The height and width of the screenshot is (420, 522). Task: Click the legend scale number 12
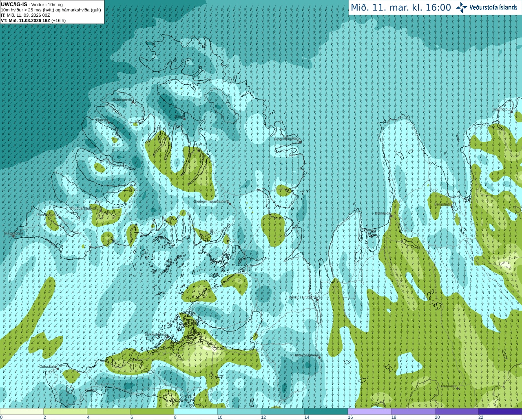coord(263,417)
